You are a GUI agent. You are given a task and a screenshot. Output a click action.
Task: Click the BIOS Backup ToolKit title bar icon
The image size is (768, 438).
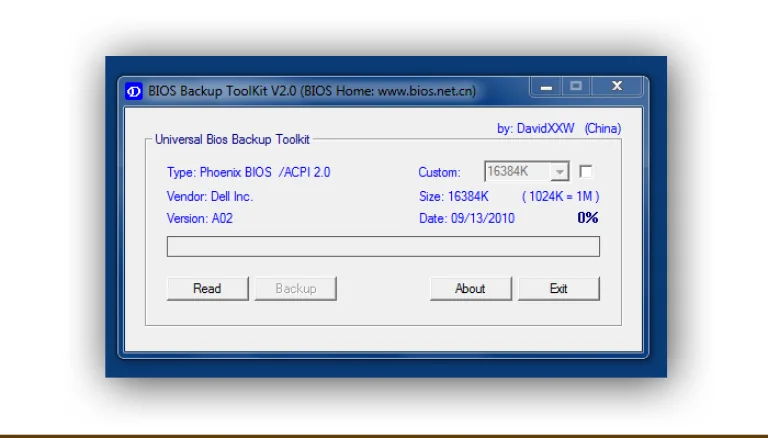(x=134, y=91)
